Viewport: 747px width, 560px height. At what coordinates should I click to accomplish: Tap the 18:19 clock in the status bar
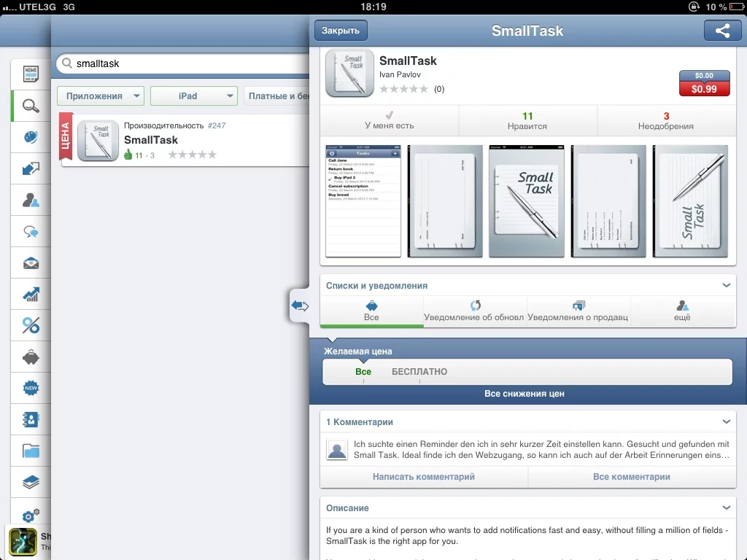click(373, 7)
